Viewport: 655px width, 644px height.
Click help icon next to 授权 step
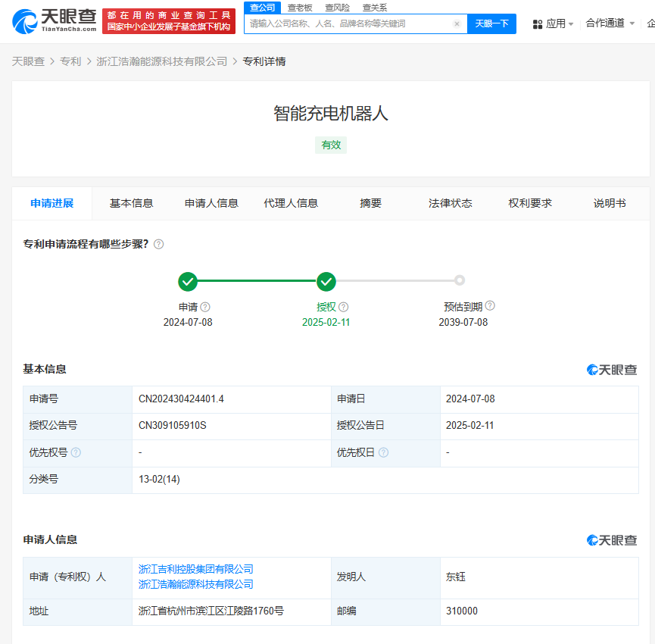pyautogui.click(x=344, y=307)
